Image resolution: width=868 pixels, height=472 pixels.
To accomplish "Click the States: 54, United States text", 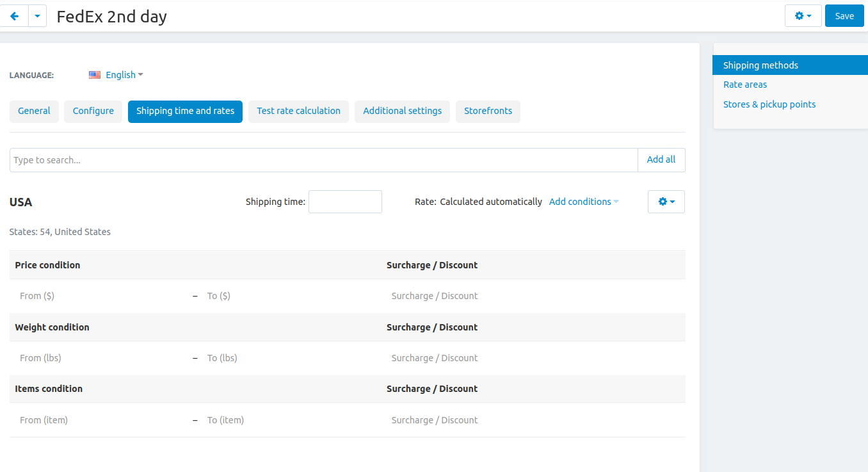I will tap(60, 232).
